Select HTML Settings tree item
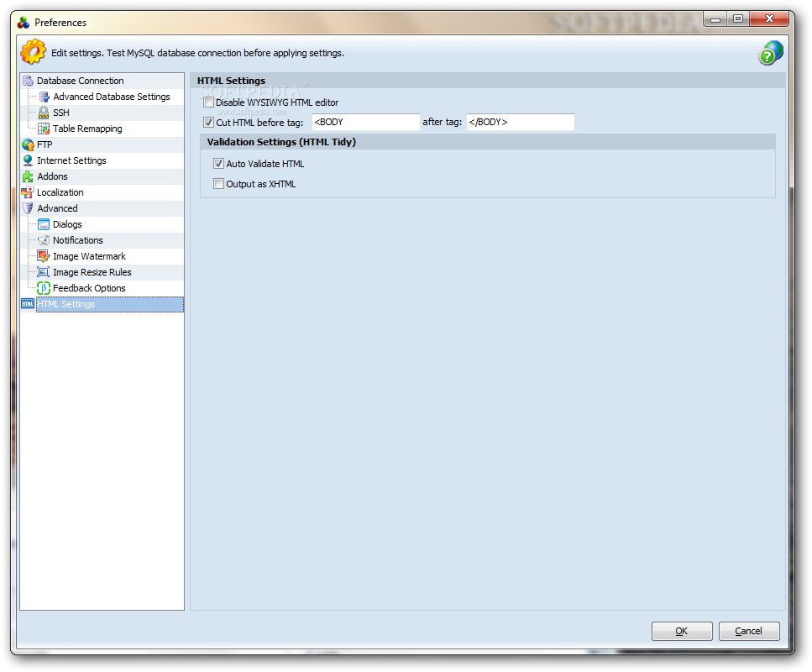The image size is (812, 672). [x=110, y=304]
